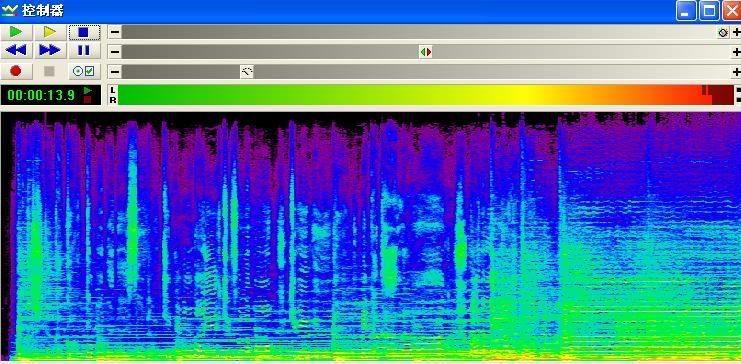The height and width of the screenshot is (364, 741).
Task: Click the volume slider thumb
Action: click(x=723, y=33)
